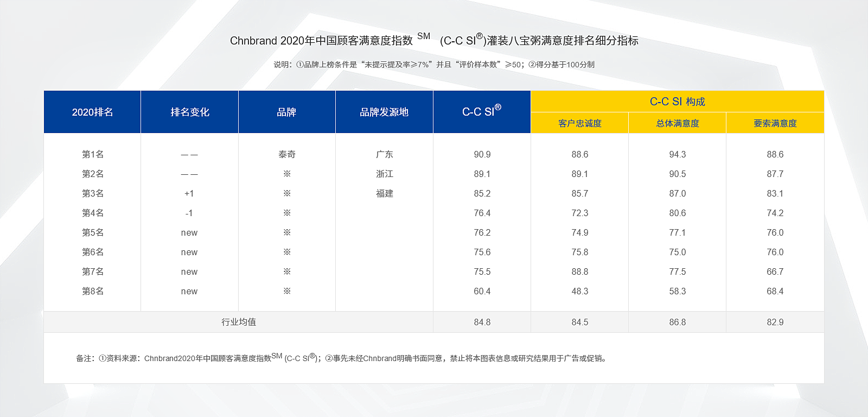Viewport: 868px width, 417px height.
Task: Select the ※ brand symbol in 第4名 row
Action: coord(287,213)
